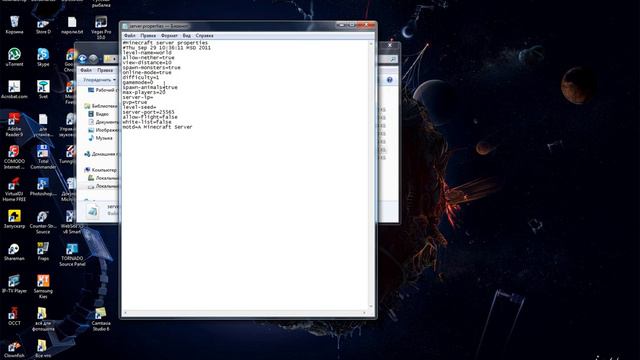Viewport: 640px width, 360px height.
Task: Launch OCCT desktop shortcut
Action: [x=14, y=316]
